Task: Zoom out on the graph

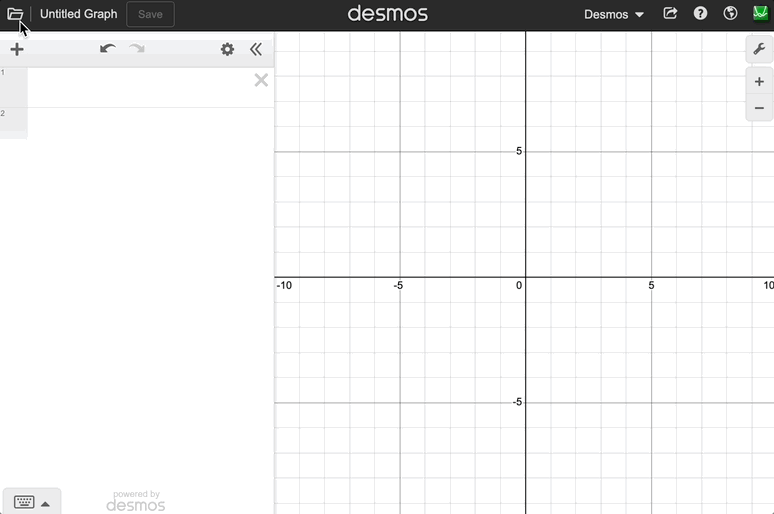Action: (759, 108)
